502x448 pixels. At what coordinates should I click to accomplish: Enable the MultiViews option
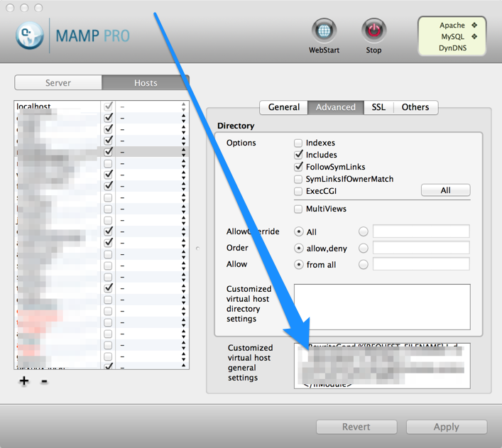click(298, 209)
